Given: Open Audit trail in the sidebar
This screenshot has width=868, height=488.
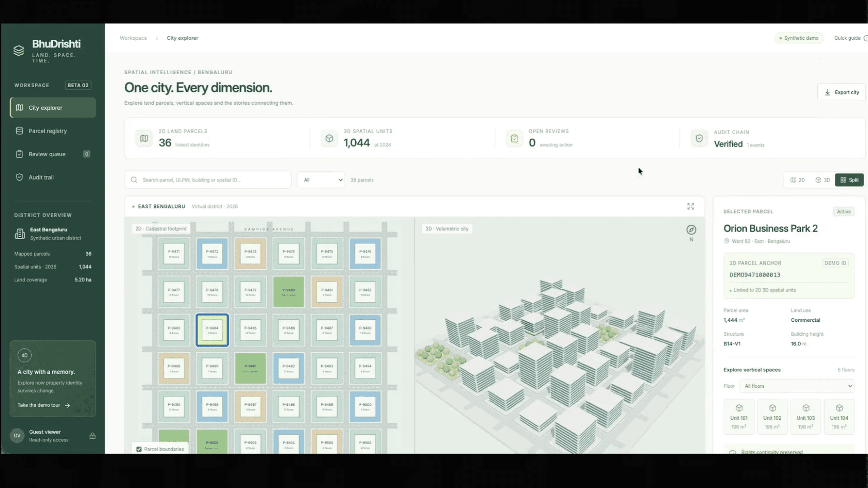Looking at the screenshot, I should [x=53, y=178].
